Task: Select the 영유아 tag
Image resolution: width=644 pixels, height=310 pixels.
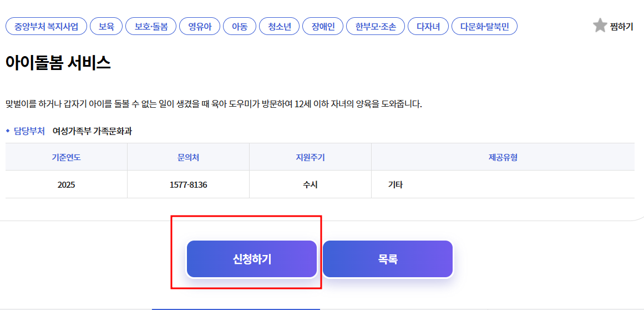Action: click(x=200, y=27)
